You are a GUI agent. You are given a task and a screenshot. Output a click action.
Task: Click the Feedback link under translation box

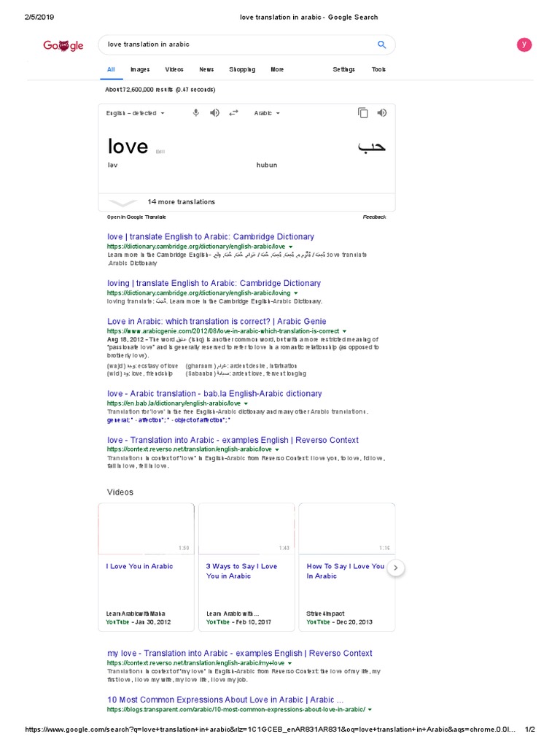click(374, 217)
